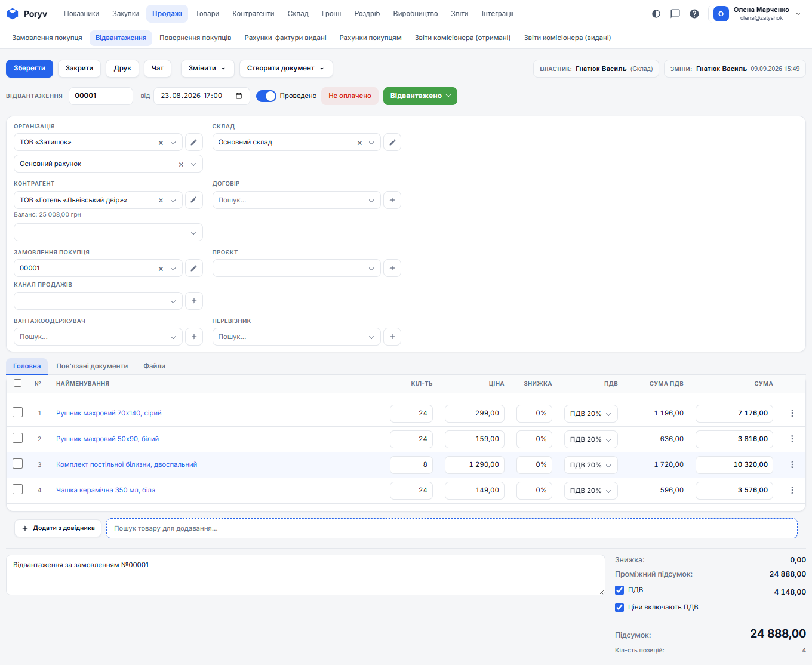812x665 pixels.
Task: Open calendar picker in date field
Action: pos(239,96)
